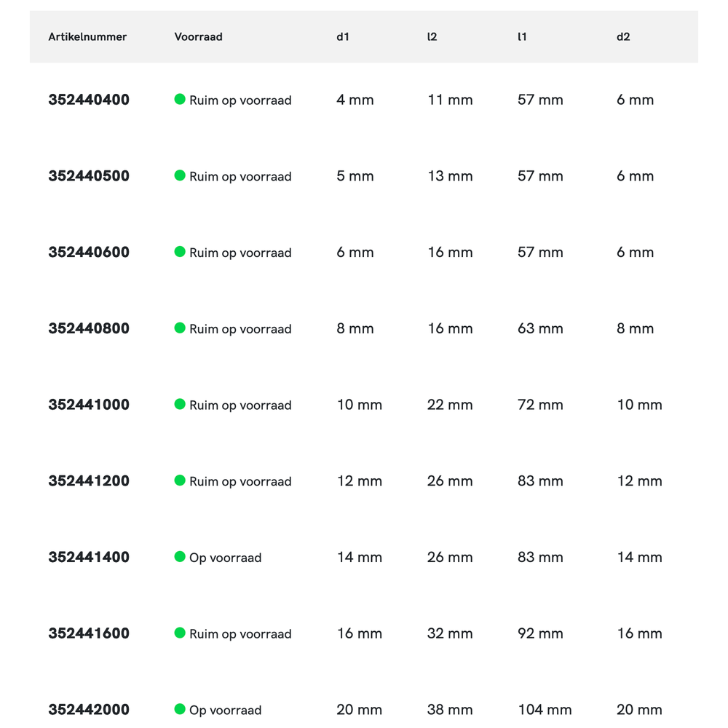The width and height of the screenshot is (728, 728).
Task: Click the green stock dot for 352440500
Action: (180, 175)
